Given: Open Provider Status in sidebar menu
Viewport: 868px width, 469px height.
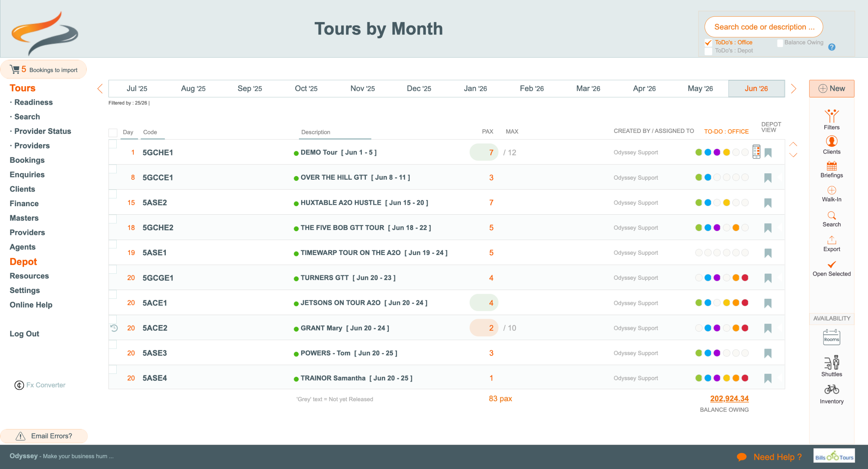Looking at the screenshot, I should [x=43, y=131].
